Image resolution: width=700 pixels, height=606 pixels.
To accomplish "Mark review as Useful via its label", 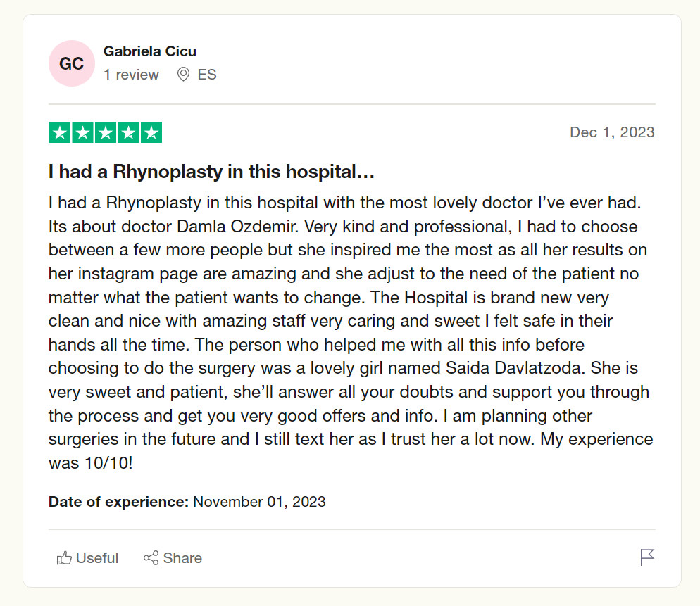I will click(x=97, y=558).
